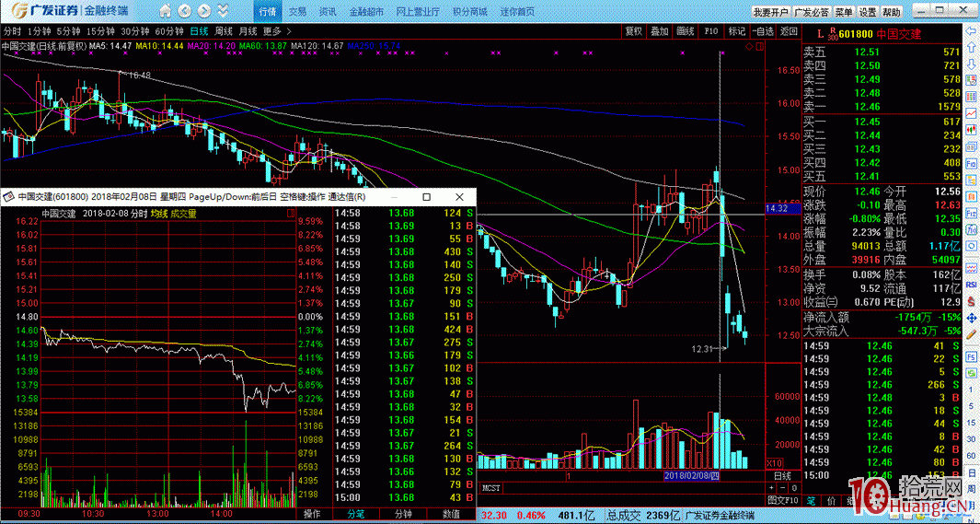Viewport: 980px width, 524px height.
Task: Switch chart to 周线 period
Action: [224, 30]
